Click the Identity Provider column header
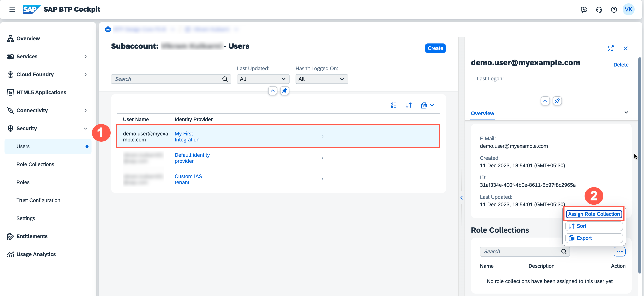 coord(194,119)
